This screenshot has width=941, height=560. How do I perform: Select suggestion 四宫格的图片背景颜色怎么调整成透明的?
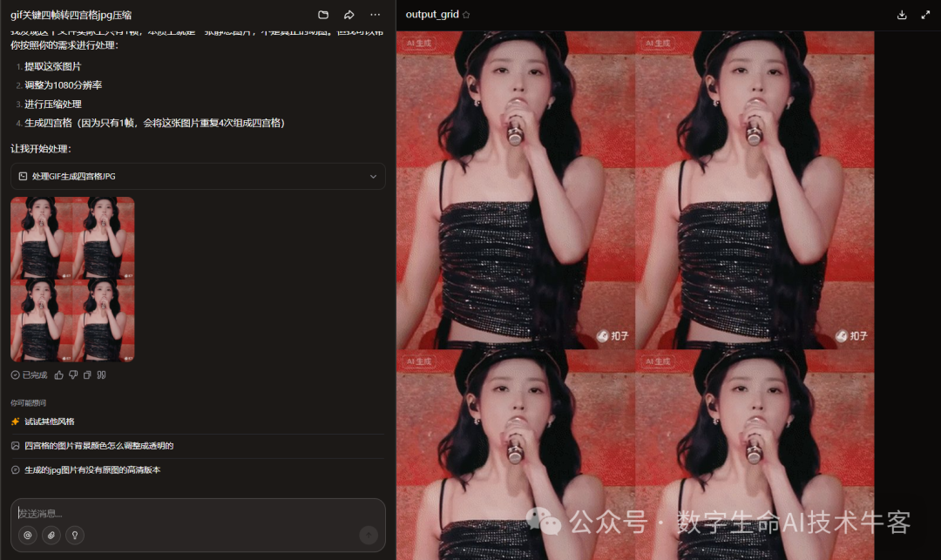click(99, 446)
